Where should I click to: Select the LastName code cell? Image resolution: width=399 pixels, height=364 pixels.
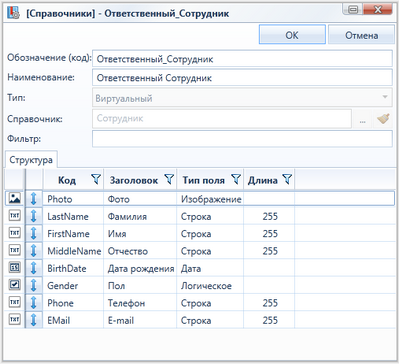(x=73, y=216)
